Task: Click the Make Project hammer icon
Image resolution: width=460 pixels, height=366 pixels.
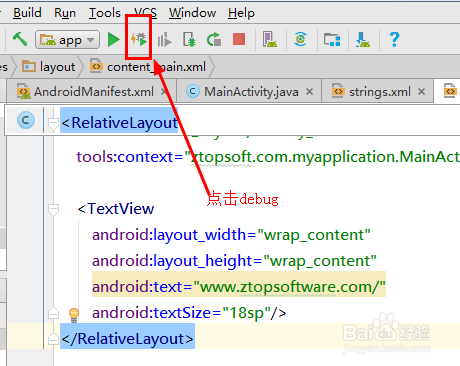Action: (x=20, y=39)
